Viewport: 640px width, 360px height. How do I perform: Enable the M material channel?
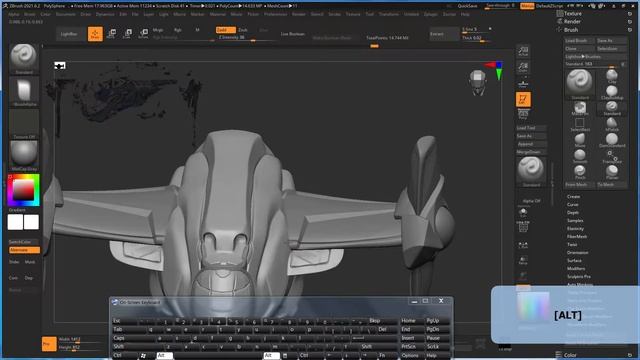coord(198,30)
